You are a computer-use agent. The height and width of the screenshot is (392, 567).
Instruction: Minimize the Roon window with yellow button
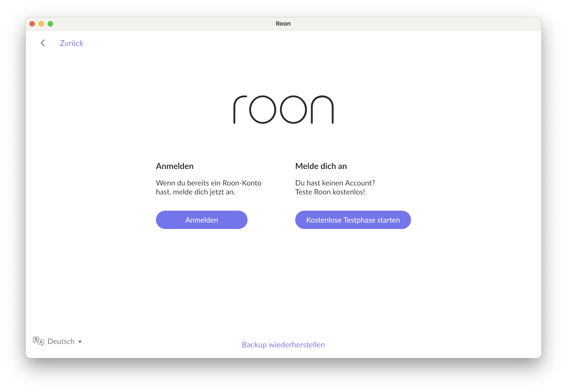click(41, 24)
